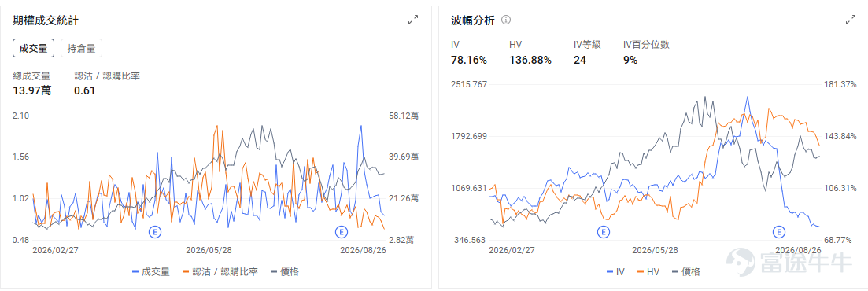Click the 波幅分析 panel title
The image size is (868, 291).
474,20
